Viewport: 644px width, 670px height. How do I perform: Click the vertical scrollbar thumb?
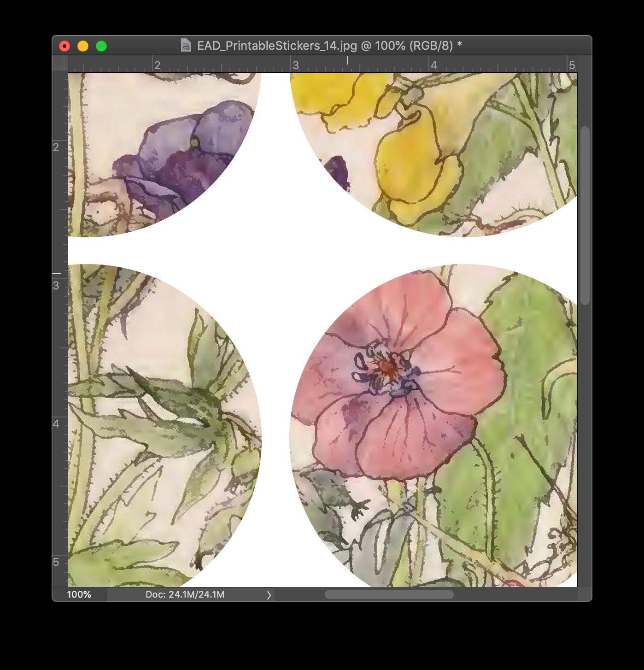(x=585, y=216)
